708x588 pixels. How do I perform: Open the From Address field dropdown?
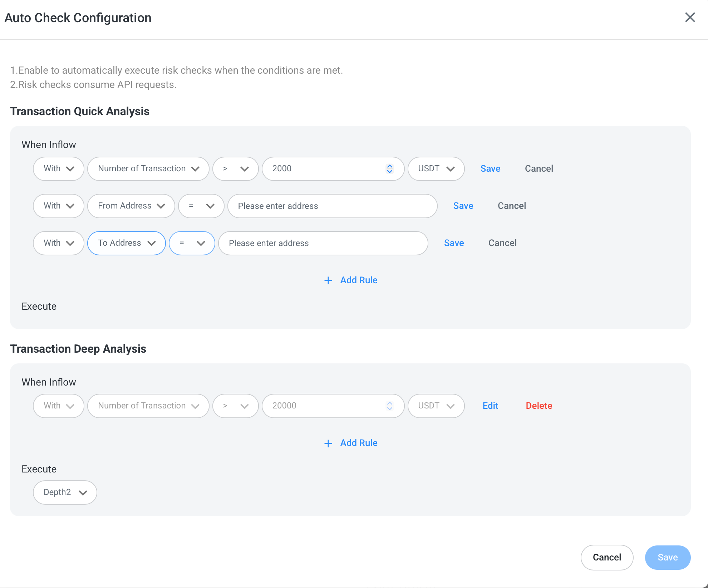click(x=131, y=206)
